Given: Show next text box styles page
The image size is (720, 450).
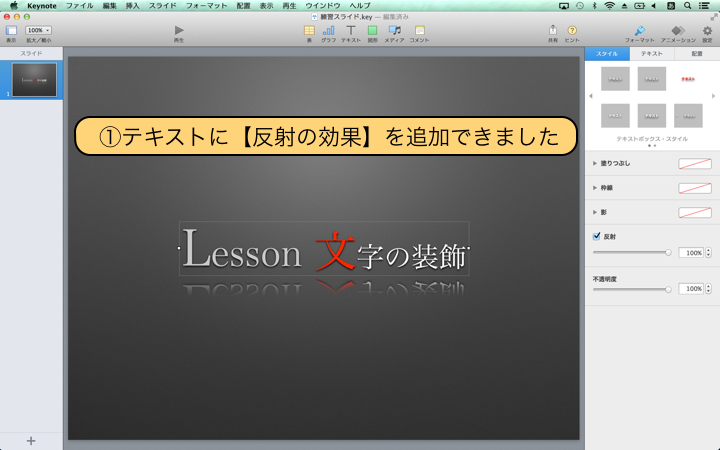Looking at the screenshot, I should tap(713, 96).
